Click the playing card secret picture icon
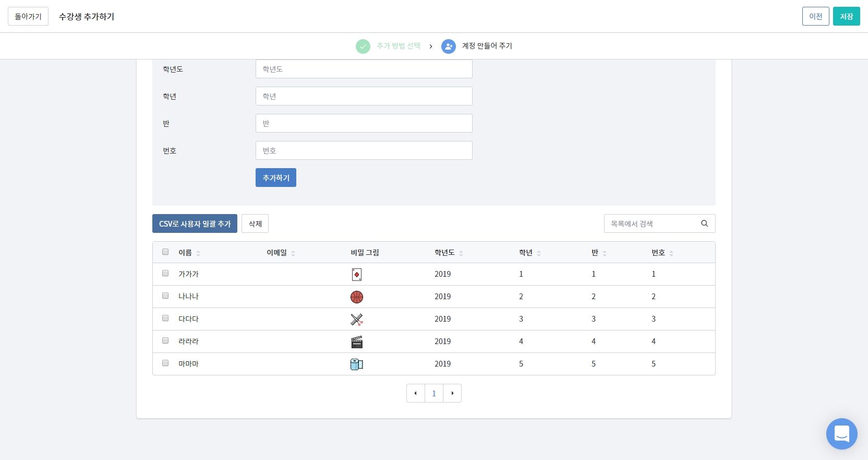868x460 pixels. tap(357, 275)
